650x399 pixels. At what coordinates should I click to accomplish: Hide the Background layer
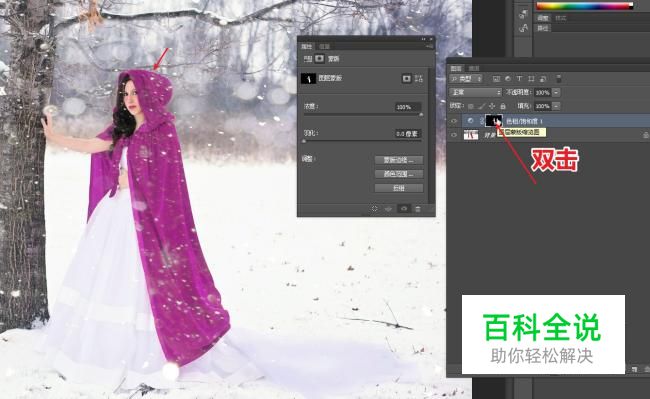click(x=454, y=135)
